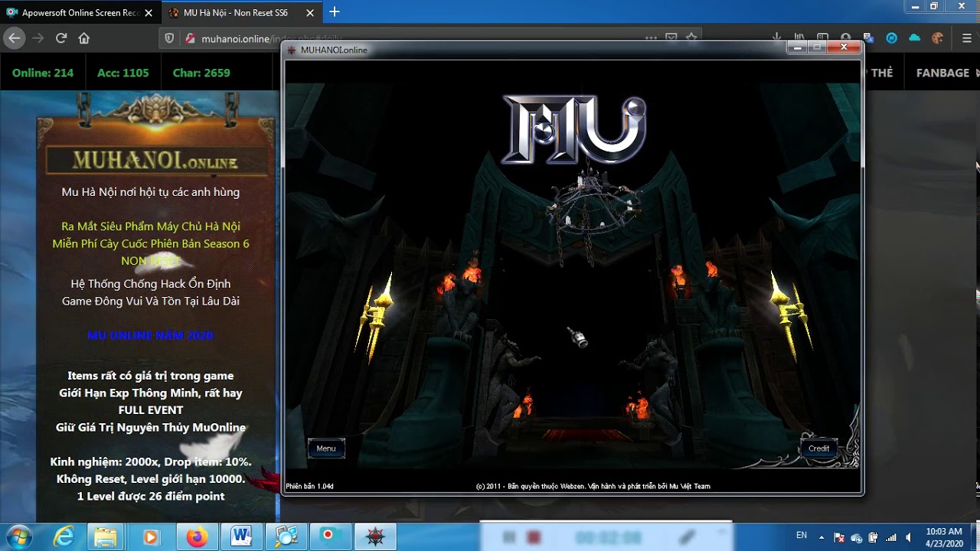The image size is (980, 551).
Task: Switch to Firefox in the taskbar
Action: (x=197, y=537)
